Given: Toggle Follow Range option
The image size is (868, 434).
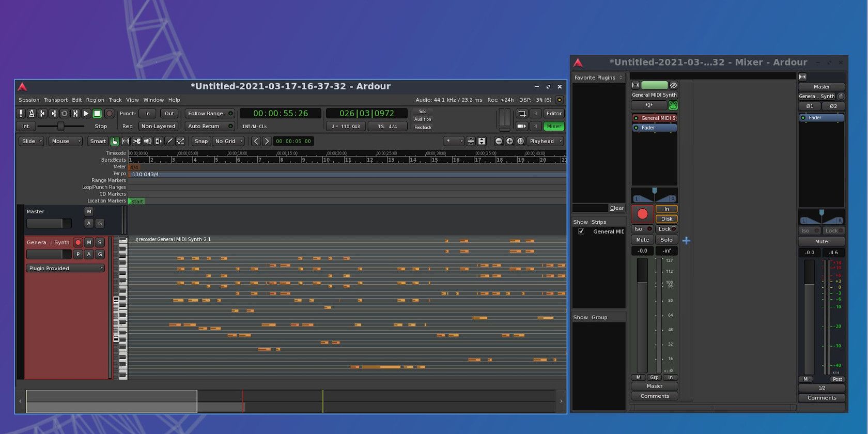Looking at the screenshot, I should point(210,114).
